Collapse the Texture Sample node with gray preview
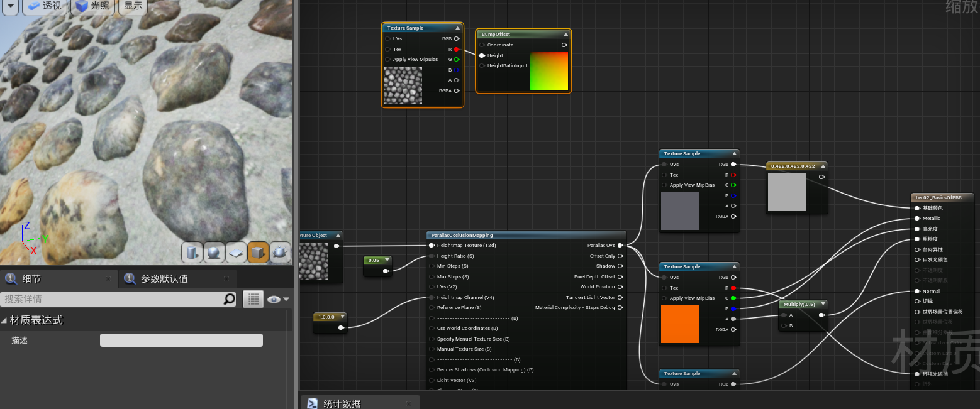Image resolution: width=980 pixels, height=409 pixels. pyautogui.click(x=734, y=153)
